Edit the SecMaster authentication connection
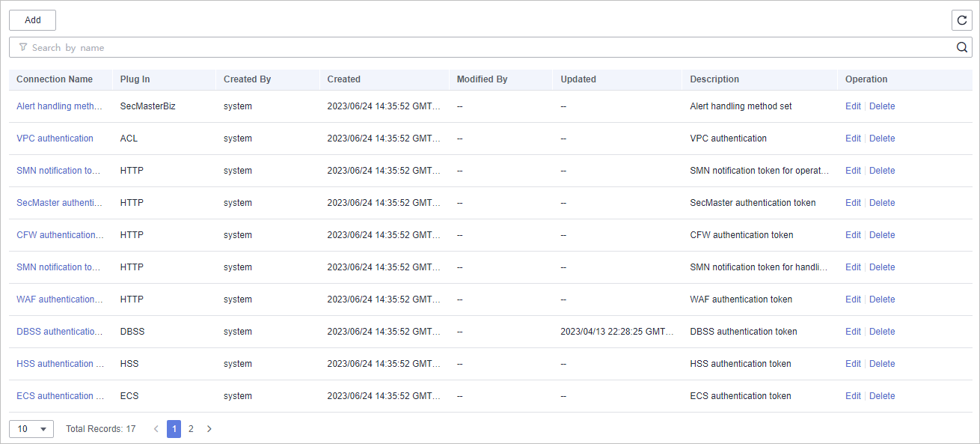This screenshot has height=444, width=980. [853, 203]
